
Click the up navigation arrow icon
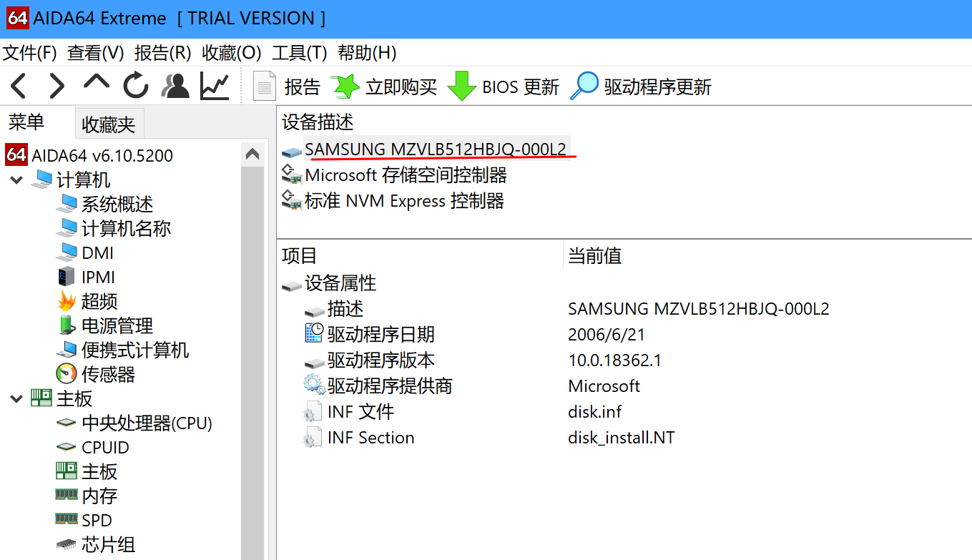(x=96, y=85)
